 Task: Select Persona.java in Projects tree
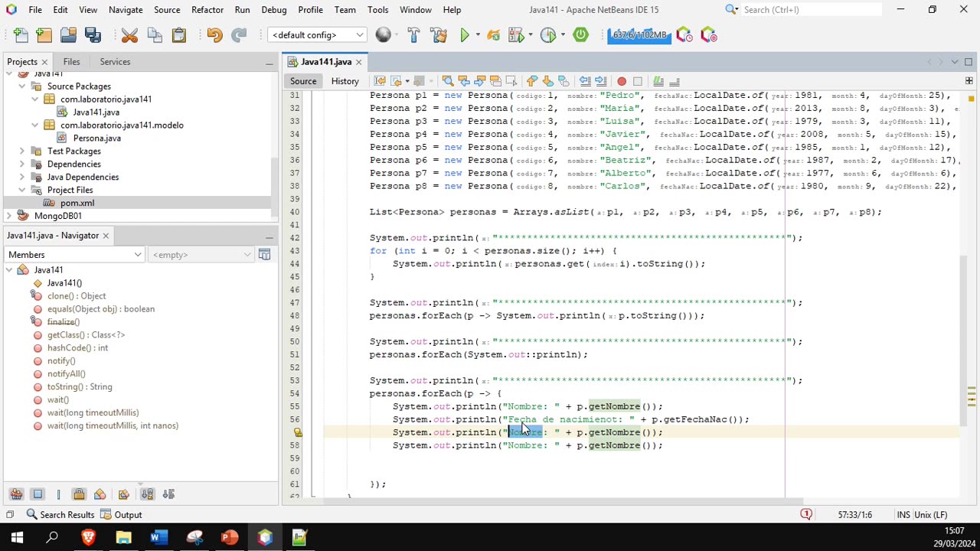click(x=97, y=139)
